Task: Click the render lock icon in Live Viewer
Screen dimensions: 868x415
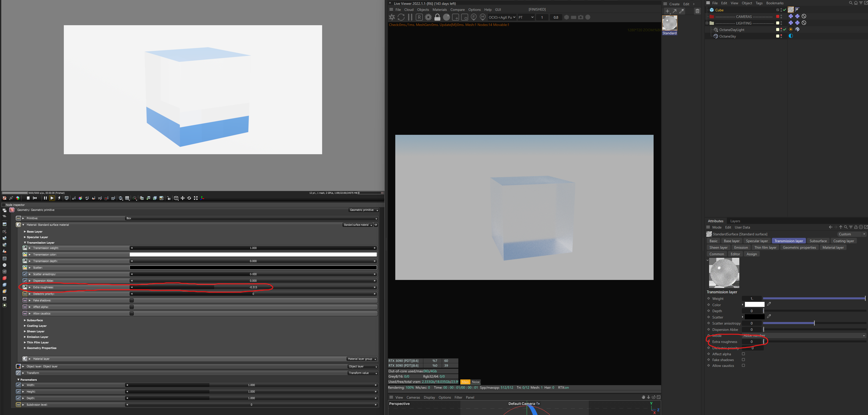Action: tap(437, 17)
